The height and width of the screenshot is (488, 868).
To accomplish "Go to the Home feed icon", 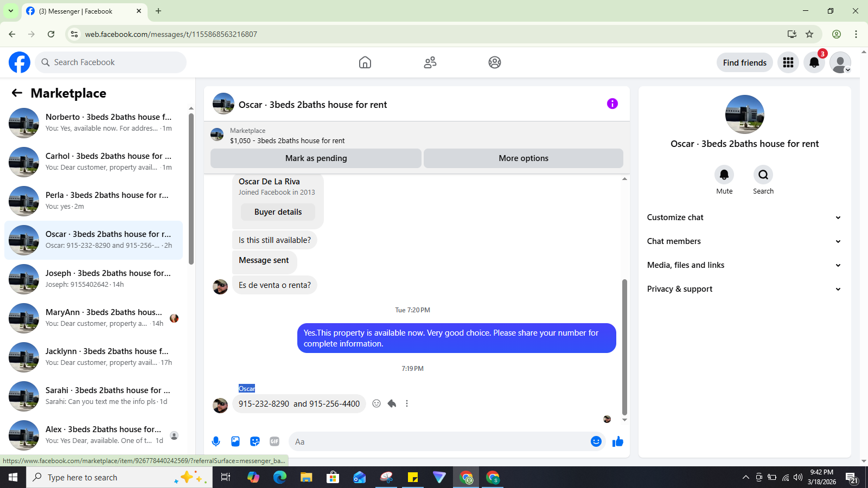I will (365, 62).
